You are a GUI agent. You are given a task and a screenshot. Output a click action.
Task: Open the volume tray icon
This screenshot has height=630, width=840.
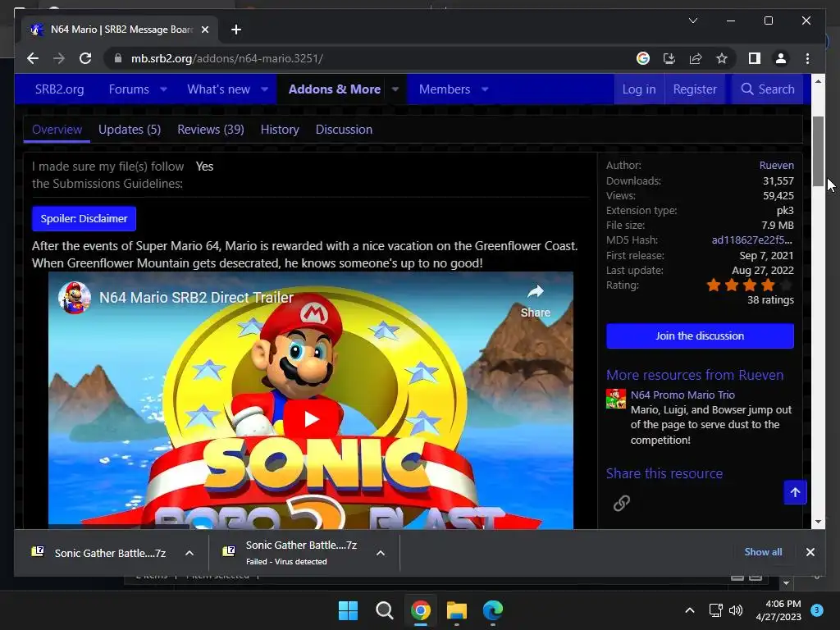[x=736, y=610]
